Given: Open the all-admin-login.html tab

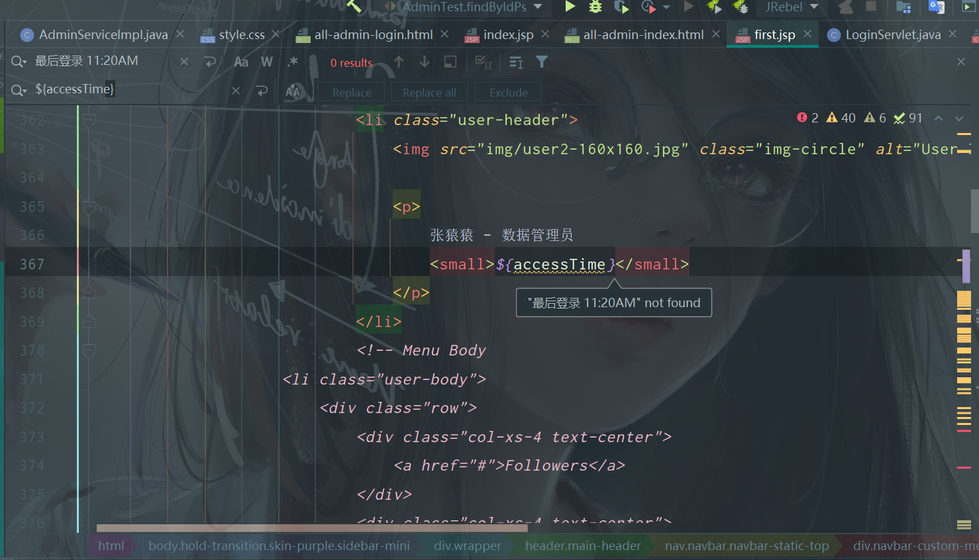Looking at the screenshot, I should (x=374, y=34).
